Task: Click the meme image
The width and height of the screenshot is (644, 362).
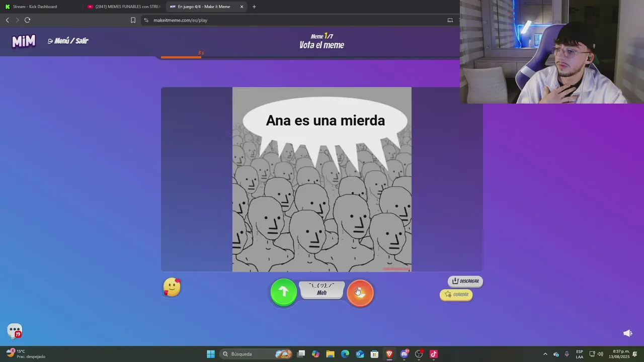Action: (322, 179)
